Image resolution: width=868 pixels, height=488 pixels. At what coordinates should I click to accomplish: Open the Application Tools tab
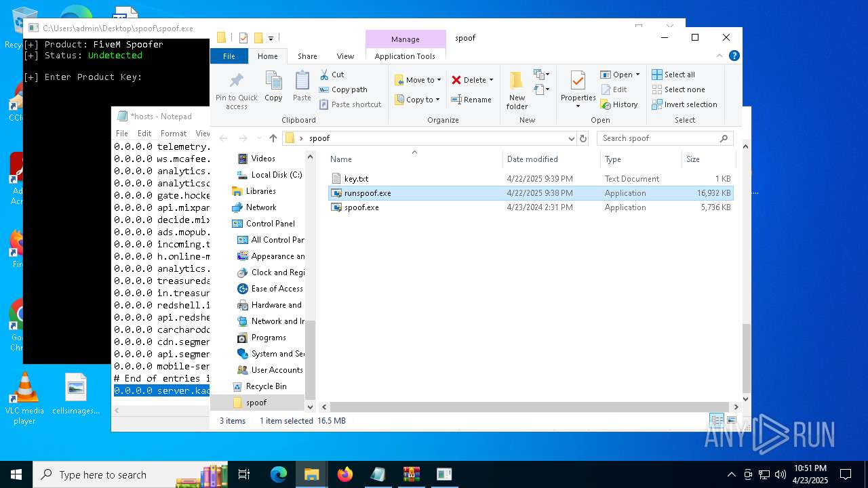click(405, 56)
